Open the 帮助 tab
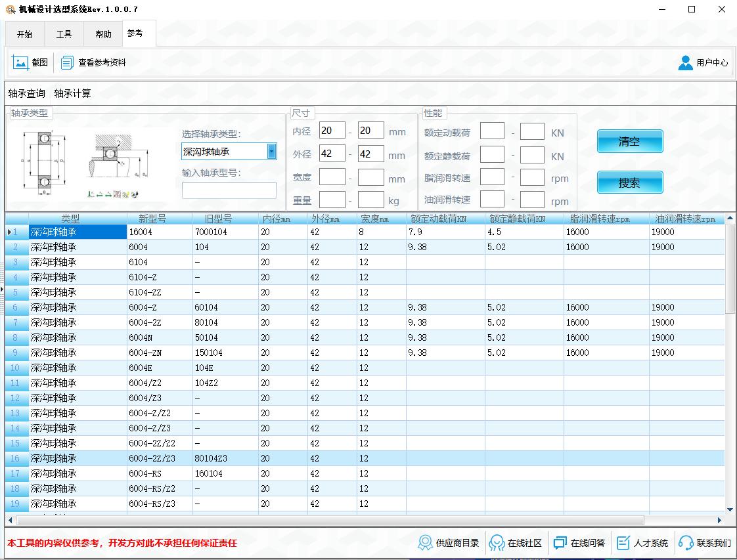Viewport: 737px width, 560px height. coord(103,34)
